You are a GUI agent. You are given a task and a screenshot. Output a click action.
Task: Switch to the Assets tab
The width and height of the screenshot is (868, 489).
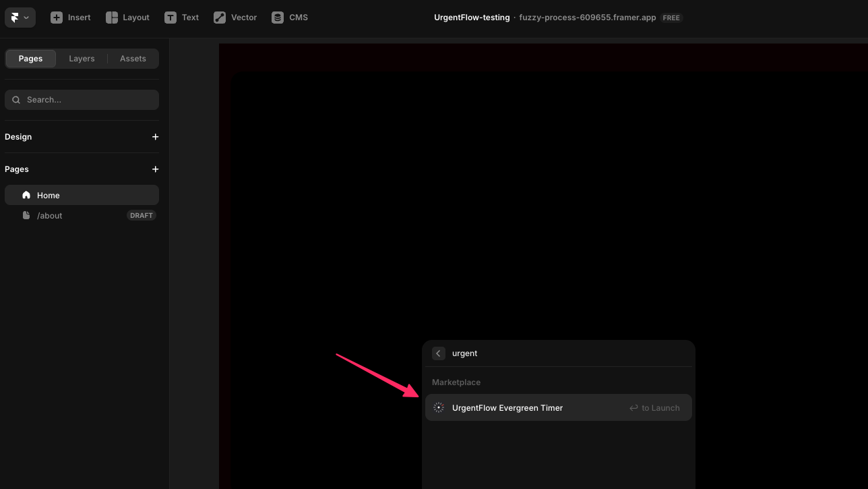[x=133, y=59]
